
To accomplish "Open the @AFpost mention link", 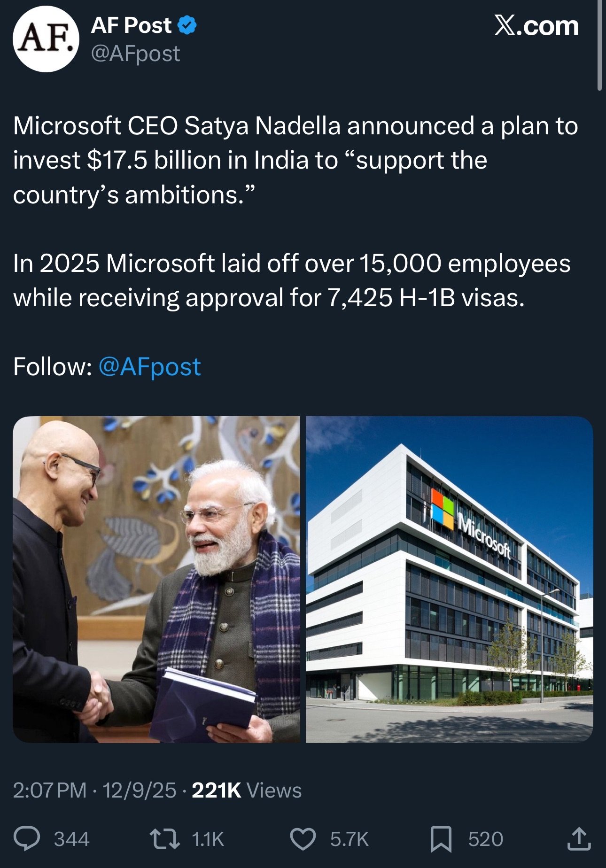I will 149,367.
